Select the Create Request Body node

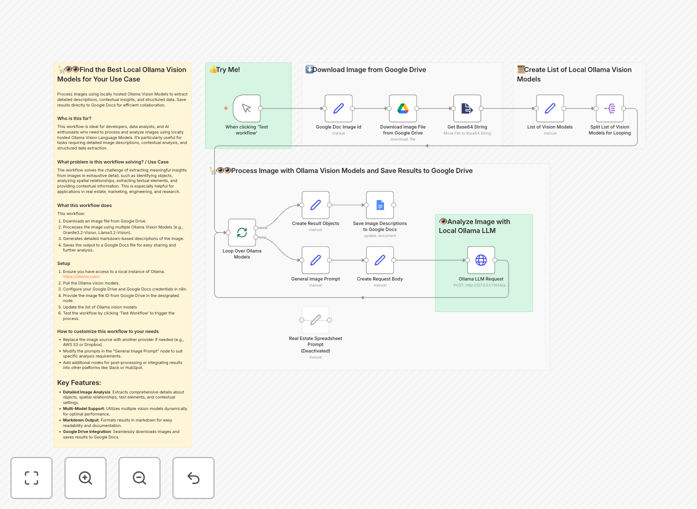point(380,260)
